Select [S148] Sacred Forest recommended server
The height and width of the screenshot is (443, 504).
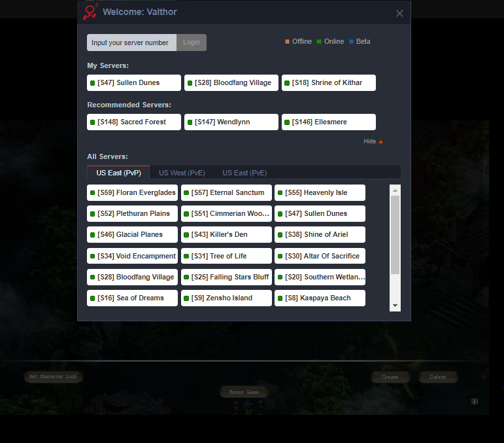[x=134, y=122]
